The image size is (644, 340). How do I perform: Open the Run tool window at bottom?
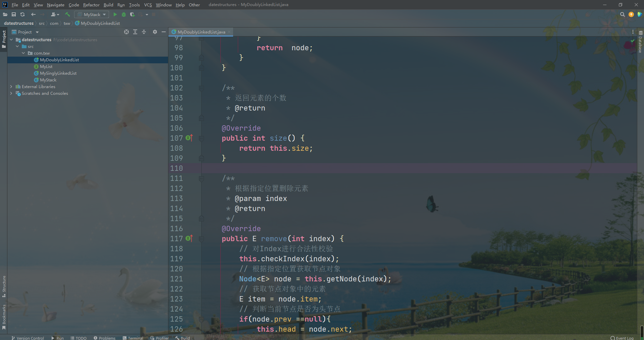[57, 338]
